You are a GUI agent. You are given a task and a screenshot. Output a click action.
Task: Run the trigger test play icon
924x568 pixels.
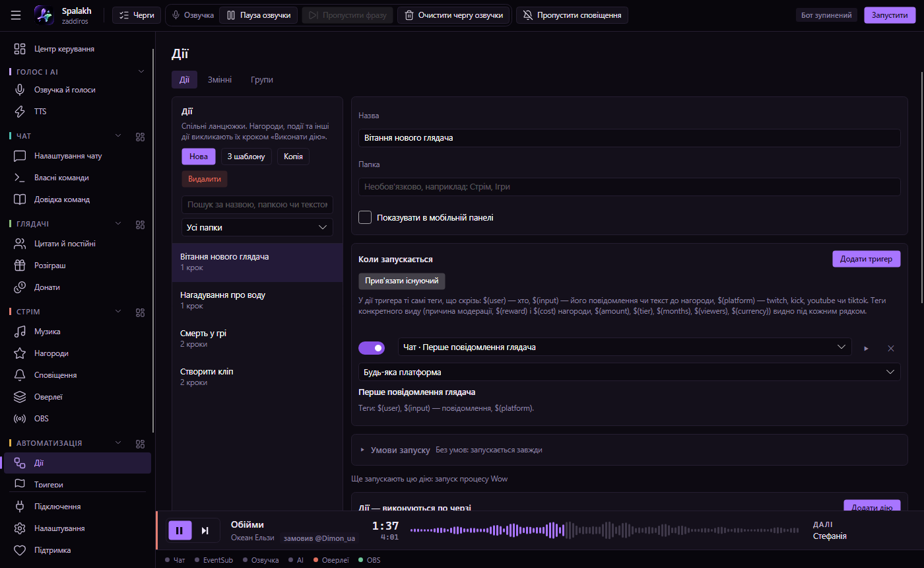point(867,348)
